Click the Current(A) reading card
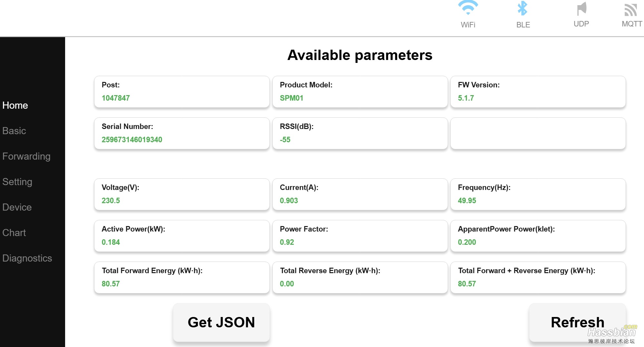This screenshot has width=644, height=347. click(x=360, y=194)
